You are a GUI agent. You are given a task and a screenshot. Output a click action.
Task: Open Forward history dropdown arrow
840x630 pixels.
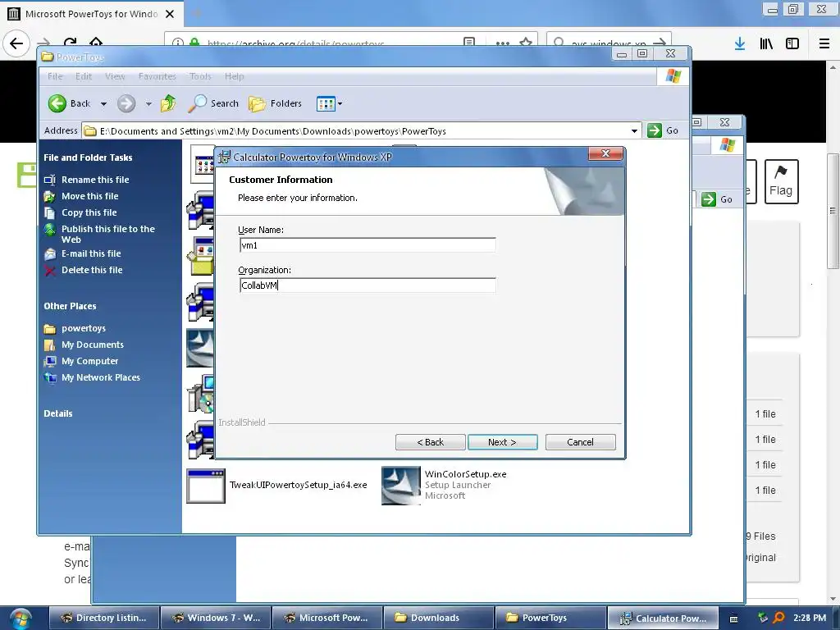tap(148, 104)
